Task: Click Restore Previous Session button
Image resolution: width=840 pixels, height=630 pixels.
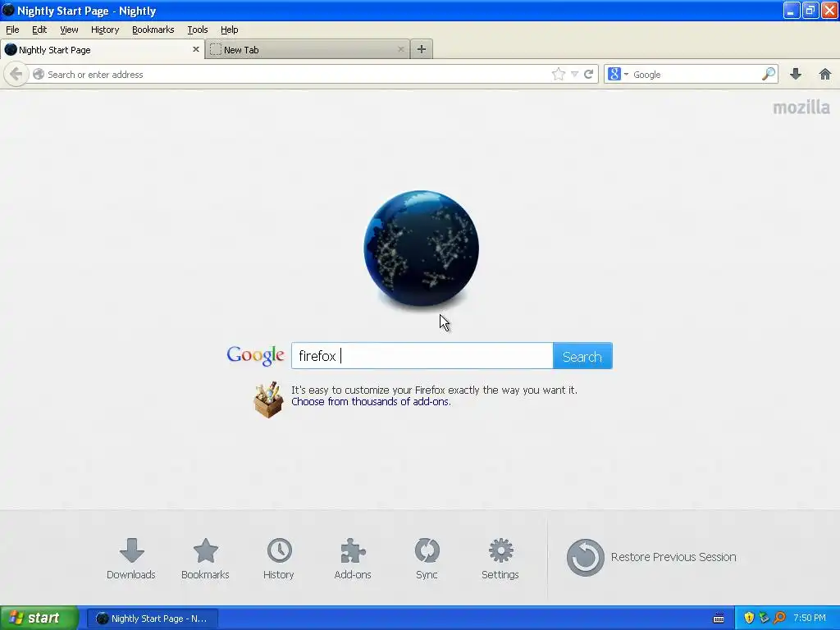Action: point(651,557)
